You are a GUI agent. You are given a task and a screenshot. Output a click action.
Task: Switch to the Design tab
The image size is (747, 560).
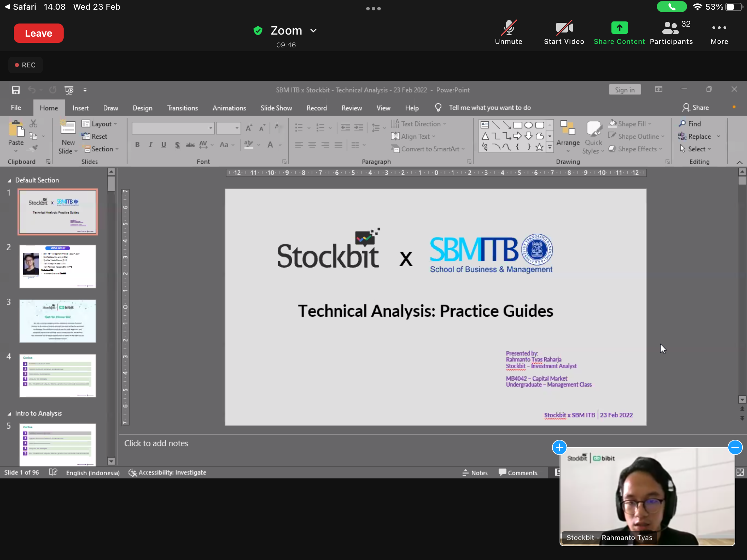click(142, 108)
